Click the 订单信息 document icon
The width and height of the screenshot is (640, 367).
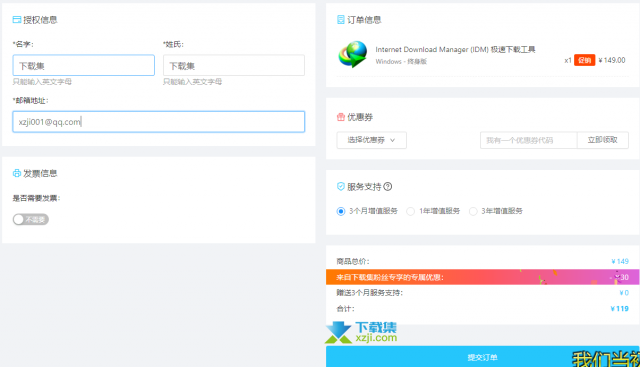(x=340, y=20)
